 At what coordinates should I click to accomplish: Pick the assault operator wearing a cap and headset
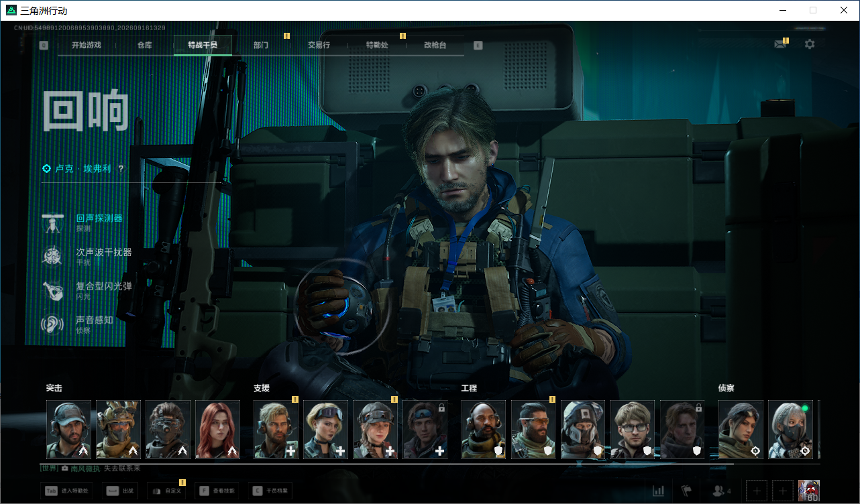coord(69,430)
